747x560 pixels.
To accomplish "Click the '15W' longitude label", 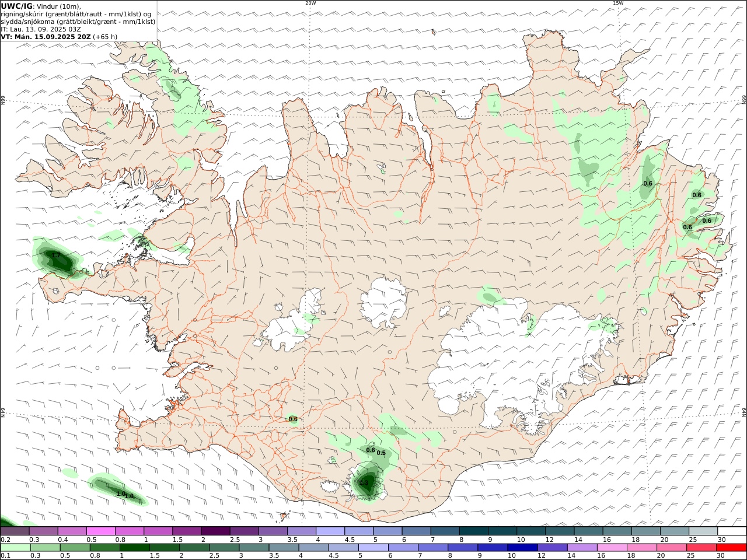I will tap(618, 3).
